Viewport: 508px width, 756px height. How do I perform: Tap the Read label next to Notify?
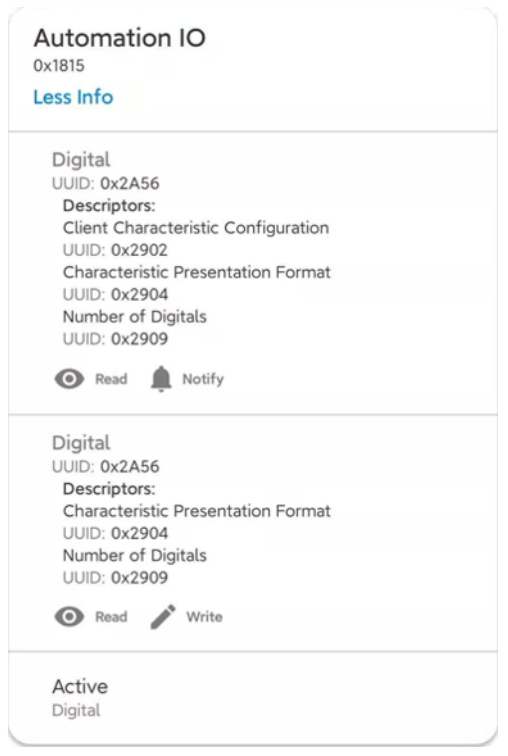pyautogui.click(x=111, y=379)
